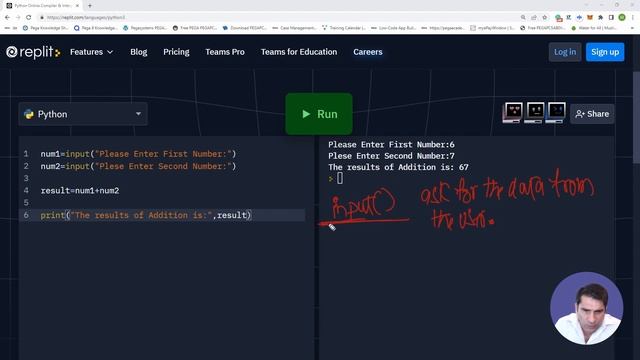Click the Replit logo in the header
The width and height of the screenshot is (640, 360).
point(33,52)
